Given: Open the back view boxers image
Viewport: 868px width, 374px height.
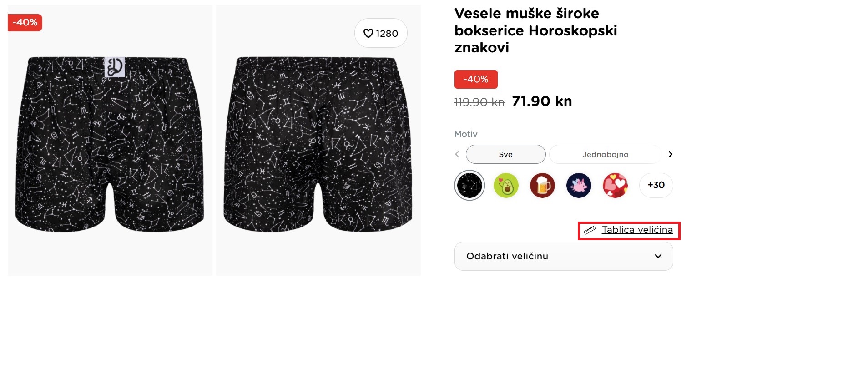Looking at the screenshot, I should pyautogui.click(x=318, y=141).
